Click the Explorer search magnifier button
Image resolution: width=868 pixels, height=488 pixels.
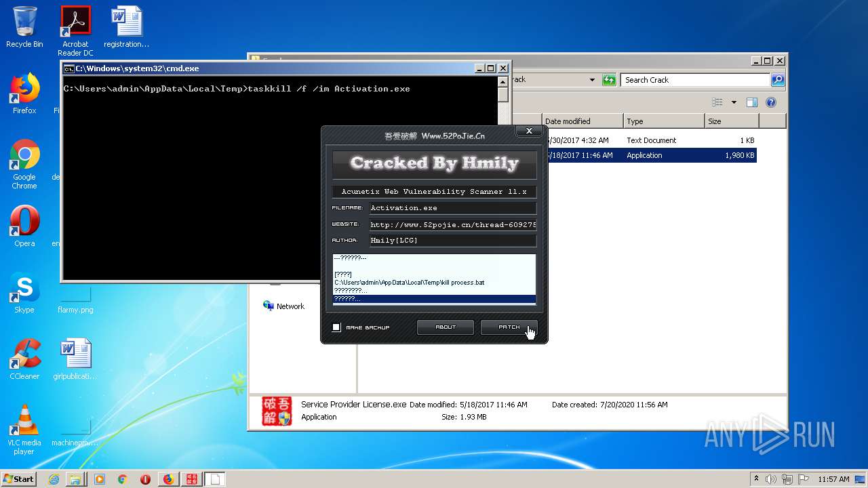click(778, 80)
